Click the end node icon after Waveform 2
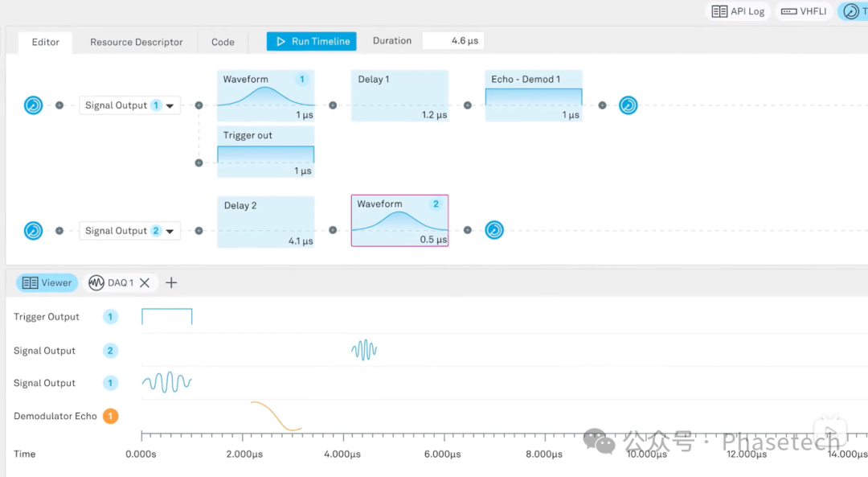 pyautogui.click(x=494, y=231)
